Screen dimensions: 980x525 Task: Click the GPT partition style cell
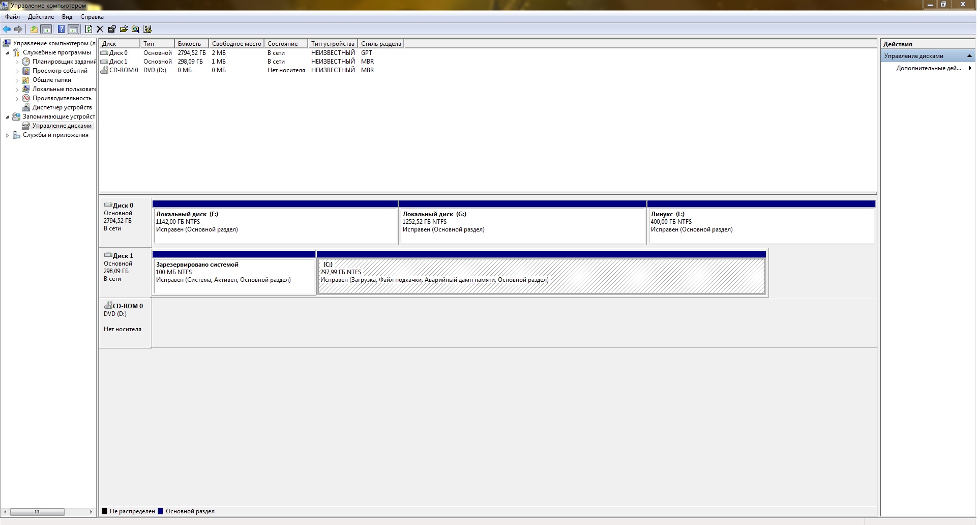pyautogui.click(x=367, y=53)
